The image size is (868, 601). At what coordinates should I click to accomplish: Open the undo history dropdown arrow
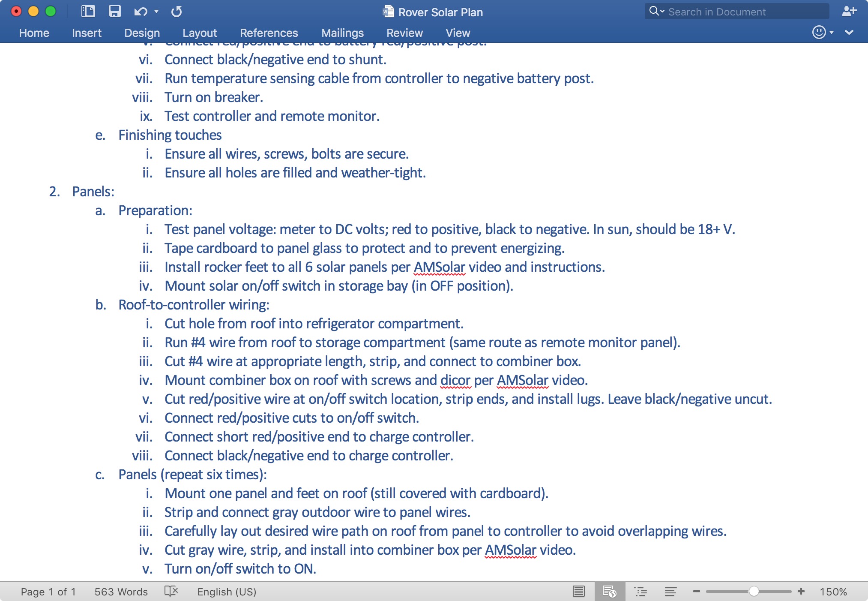pos(156,12)
